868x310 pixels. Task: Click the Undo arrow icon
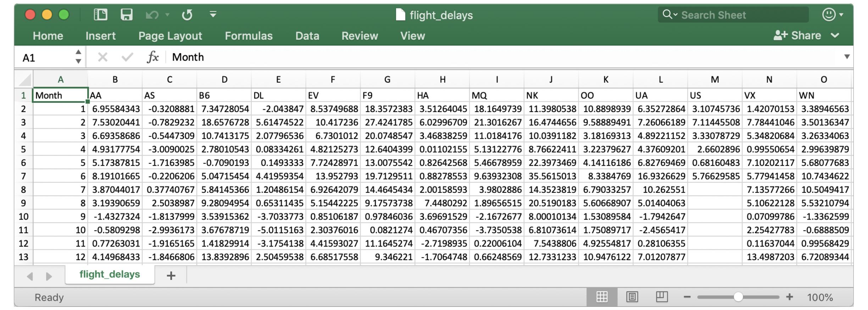(152, 15)
